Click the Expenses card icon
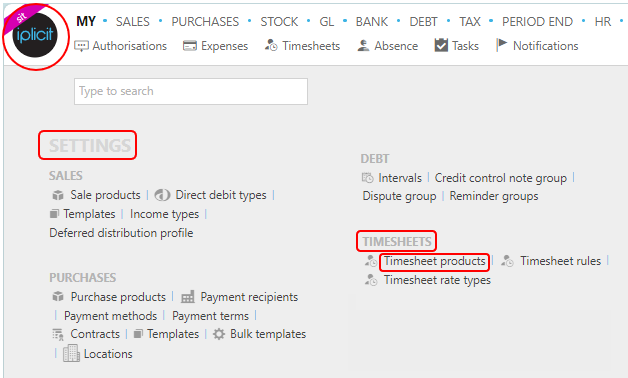The height and width of the screenshot is (378, 628). (x=190, y=46)
